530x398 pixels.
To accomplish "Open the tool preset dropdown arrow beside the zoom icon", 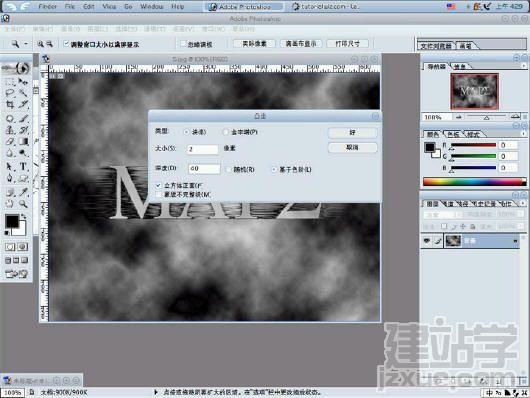I will pos(26,44).
